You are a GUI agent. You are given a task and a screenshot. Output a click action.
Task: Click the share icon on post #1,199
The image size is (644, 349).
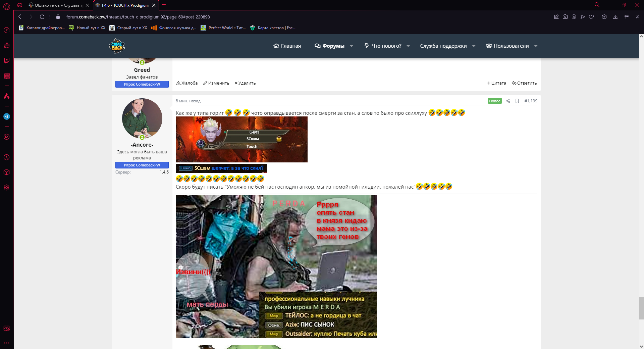[508, 101]
